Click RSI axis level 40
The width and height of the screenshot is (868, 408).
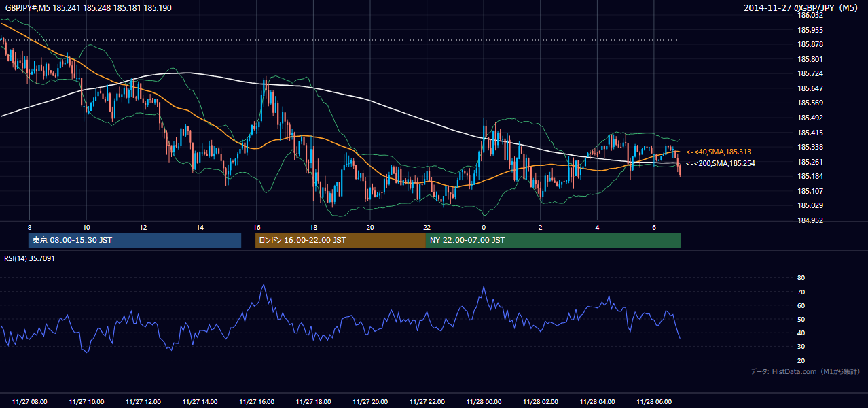801,333
